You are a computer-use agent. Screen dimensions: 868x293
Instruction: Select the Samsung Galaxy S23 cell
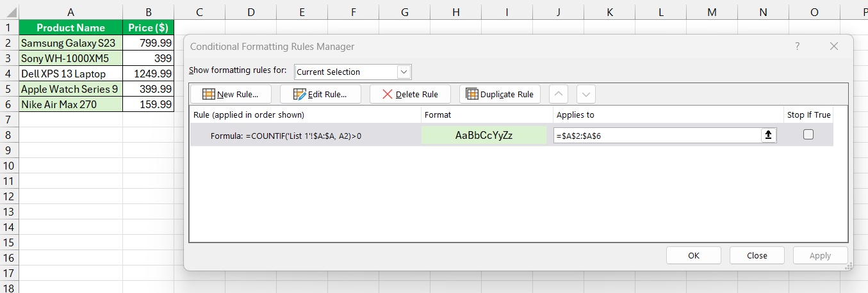click(x=70, y=43)
